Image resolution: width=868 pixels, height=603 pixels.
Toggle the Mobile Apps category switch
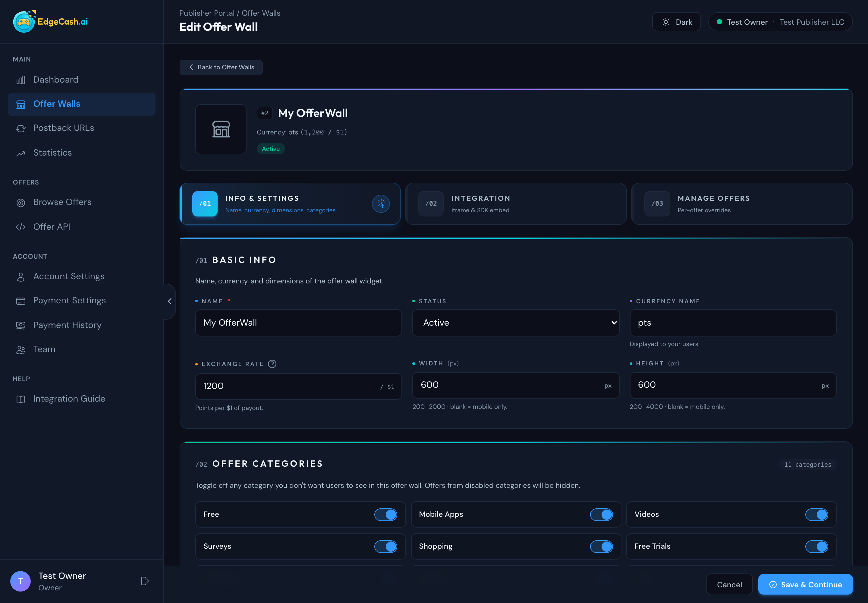(601, 515)
